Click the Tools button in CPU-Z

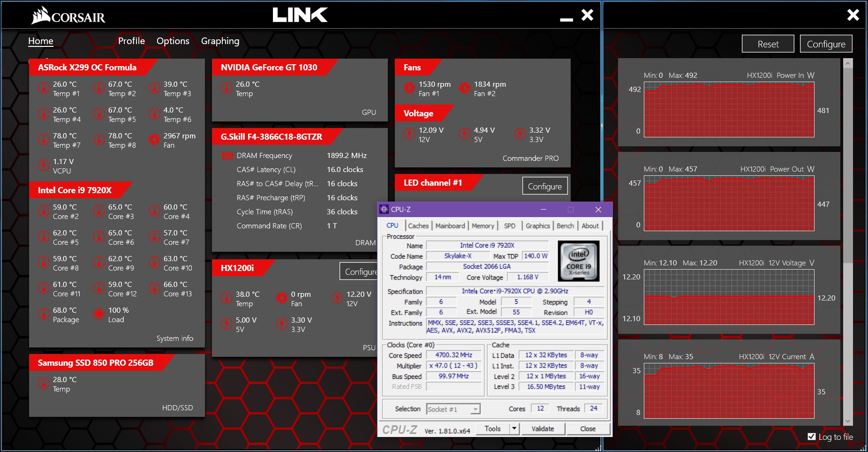pos(493,429)
